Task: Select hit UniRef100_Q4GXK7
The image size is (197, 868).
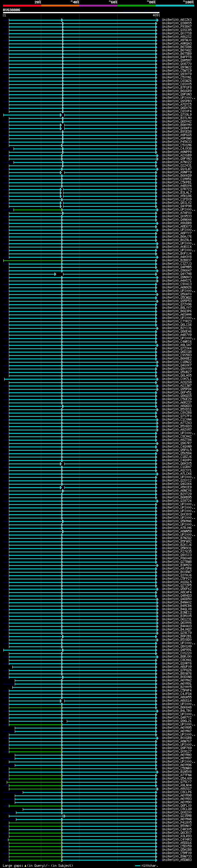Action: pyautogui.click(x=177, y=365)
